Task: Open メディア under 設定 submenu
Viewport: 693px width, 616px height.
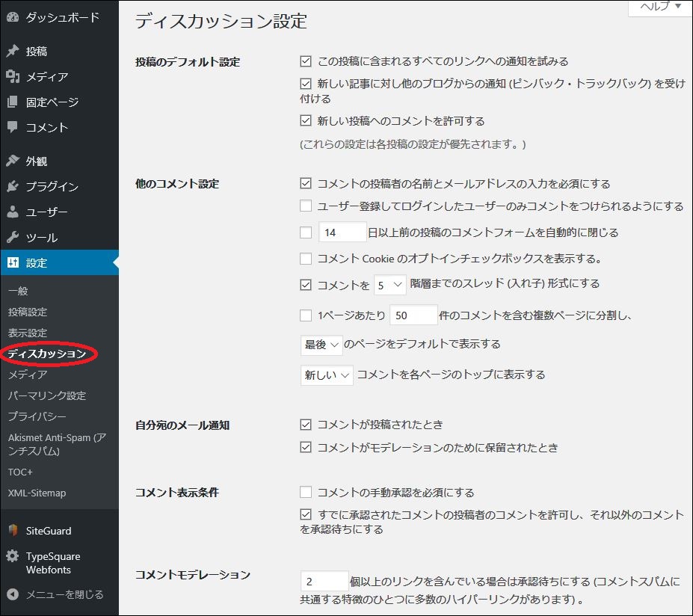Action: click(x=28, y=375)
